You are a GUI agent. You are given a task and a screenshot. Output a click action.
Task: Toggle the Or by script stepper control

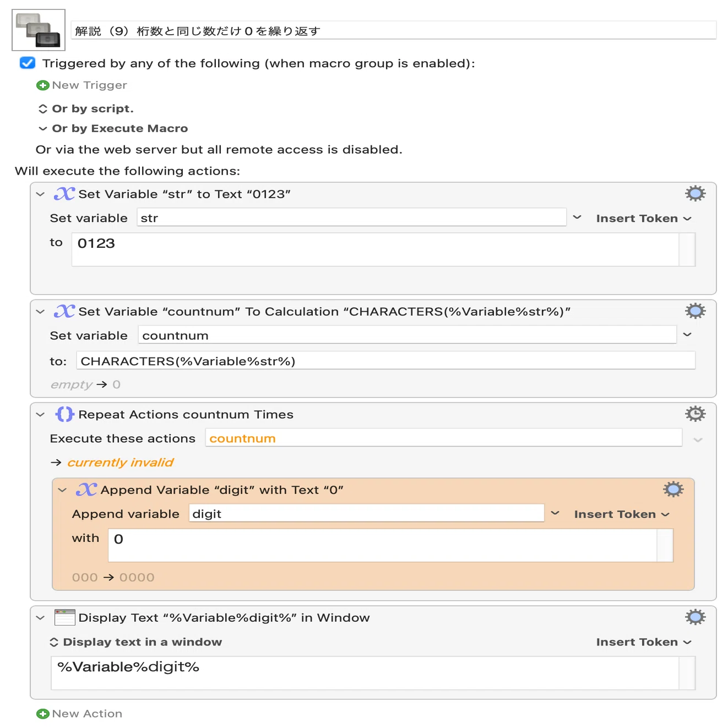[43, 109]
